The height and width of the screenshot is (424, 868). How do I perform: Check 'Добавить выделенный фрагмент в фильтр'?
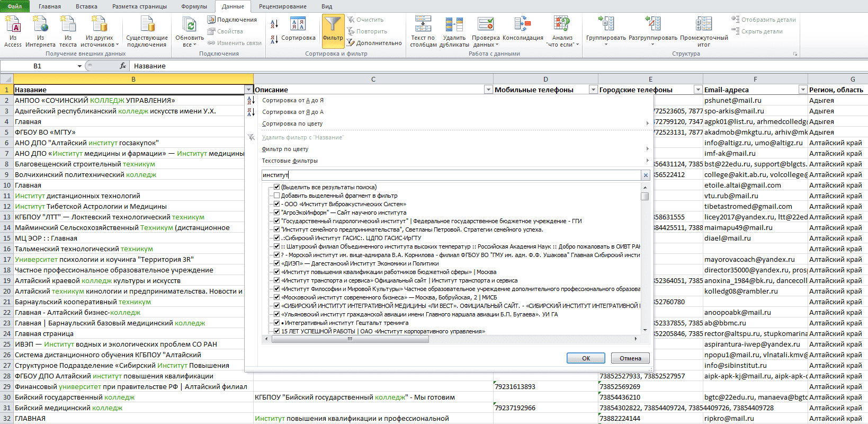click(276, 196)
